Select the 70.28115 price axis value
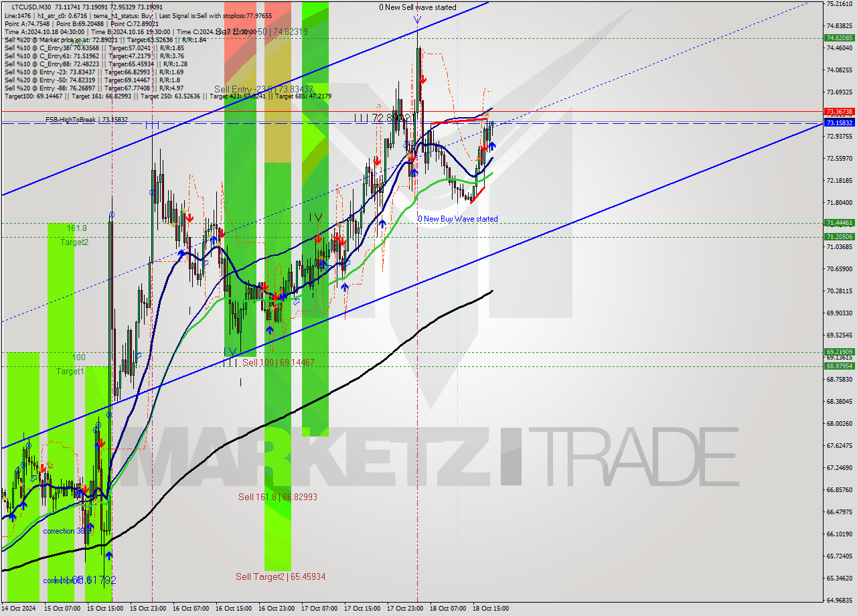 click(839, 291)
